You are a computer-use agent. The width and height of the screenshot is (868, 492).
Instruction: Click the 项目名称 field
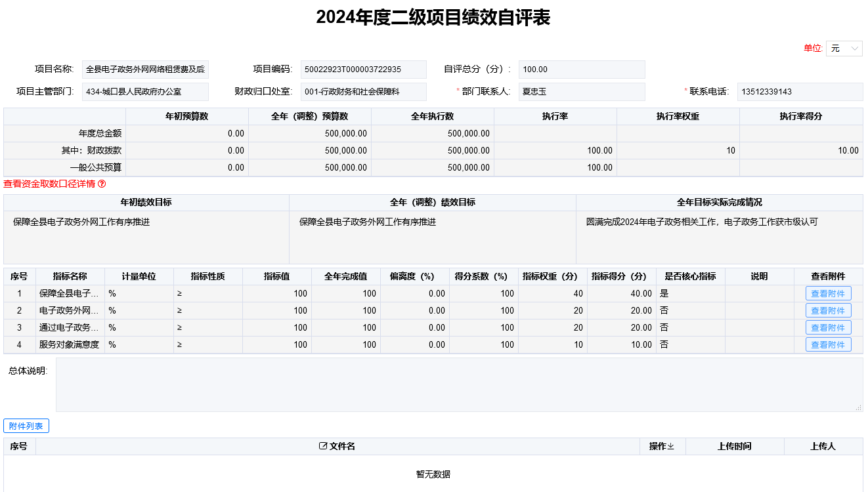tap(145, 70)
